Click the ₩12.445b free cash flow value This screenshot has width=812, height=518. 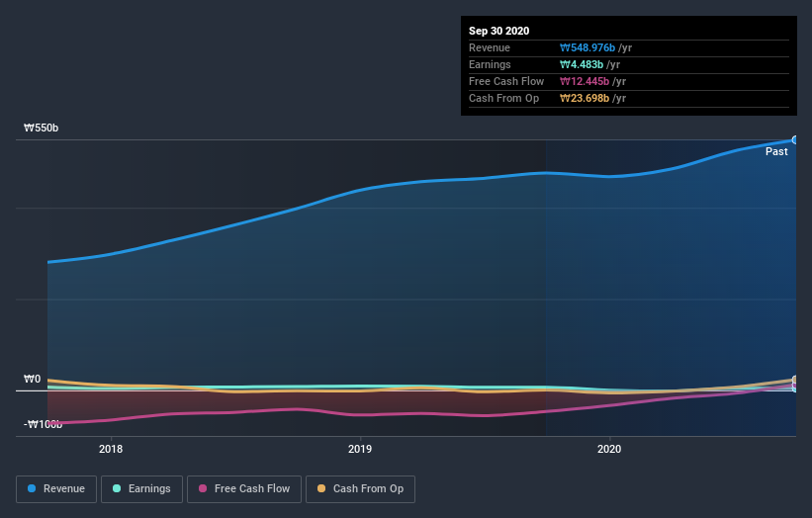(x=585, y=81)
